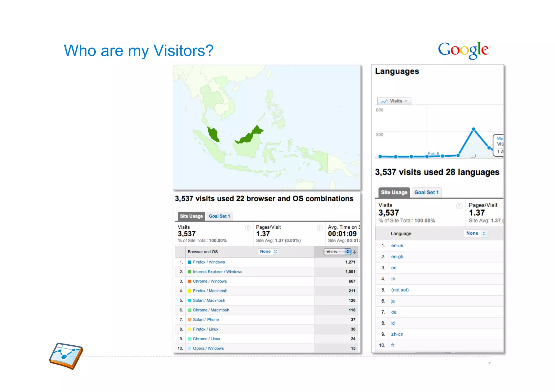
Task: Open the Opera / Windows link
Action: click(x=208, y=348)
